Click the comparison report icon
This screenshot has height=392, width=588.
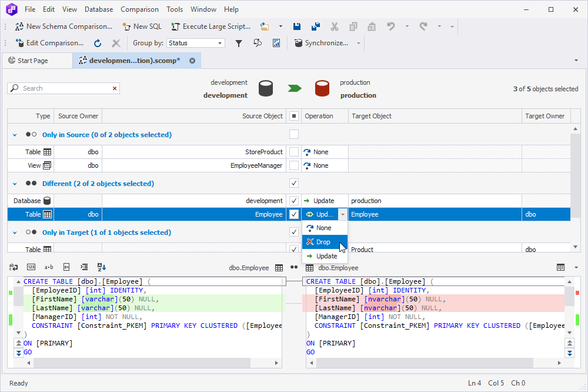point(276,43)
